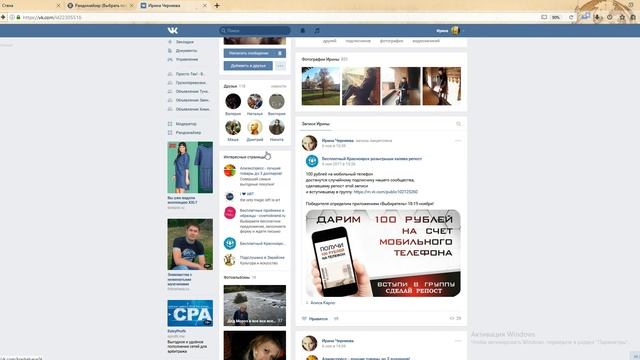Click the VK logo in the header

coord(173,31)
